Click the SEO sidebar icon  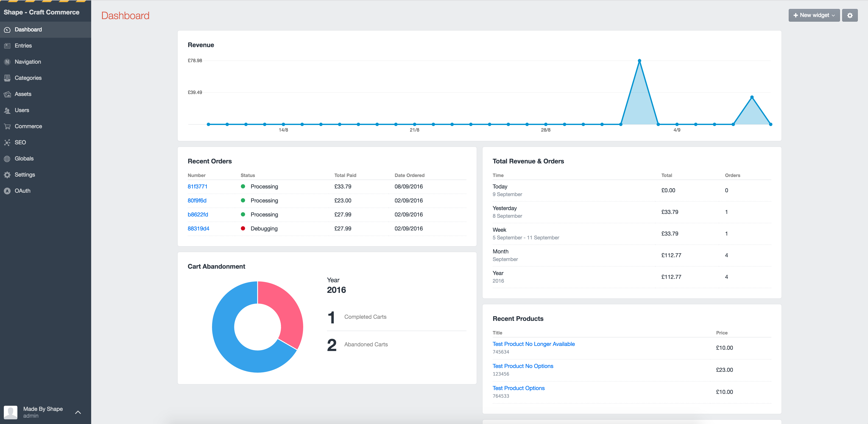7,143
